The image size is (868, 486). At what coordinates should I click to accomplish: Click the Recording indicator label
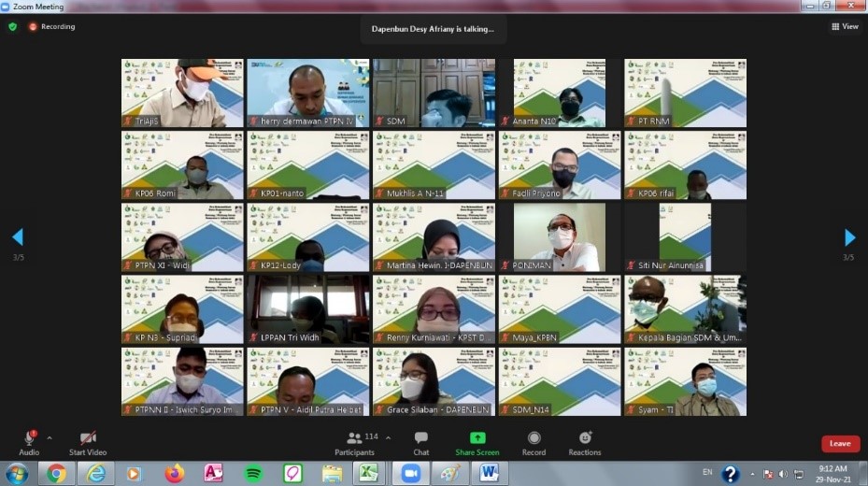point(57,27)
